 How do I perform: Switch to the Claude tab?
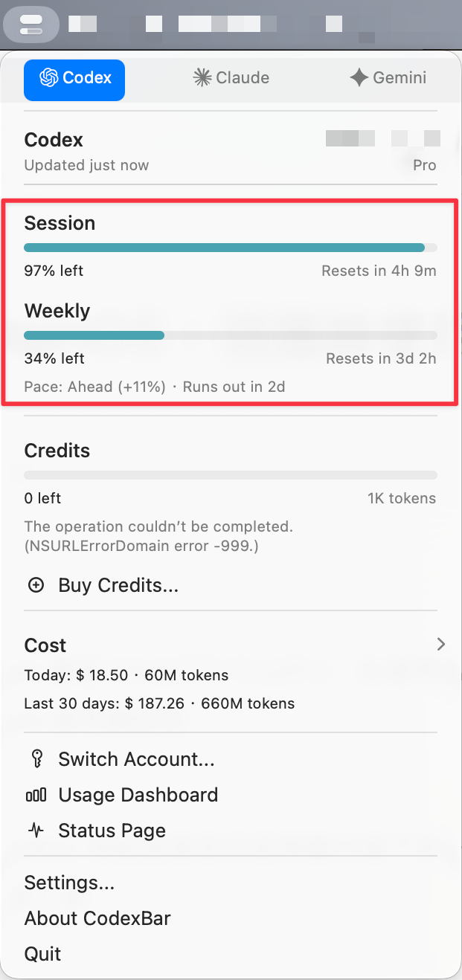click(x=231, y=77)
